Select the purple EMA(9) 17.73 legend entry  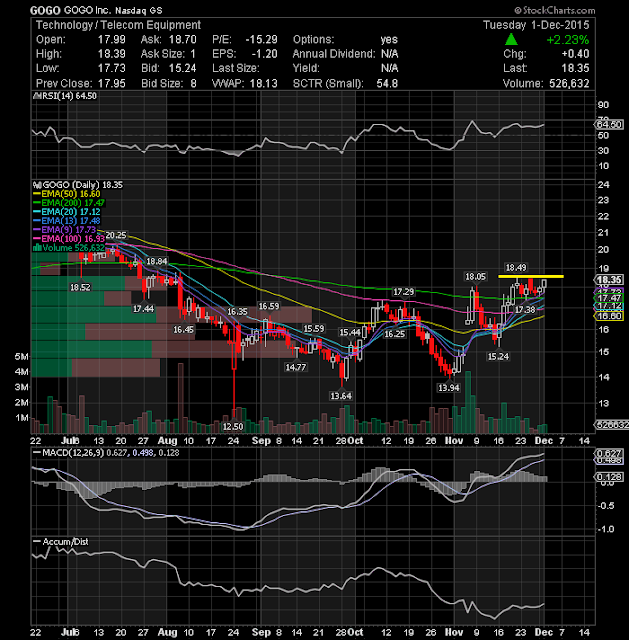coord(64,230)
